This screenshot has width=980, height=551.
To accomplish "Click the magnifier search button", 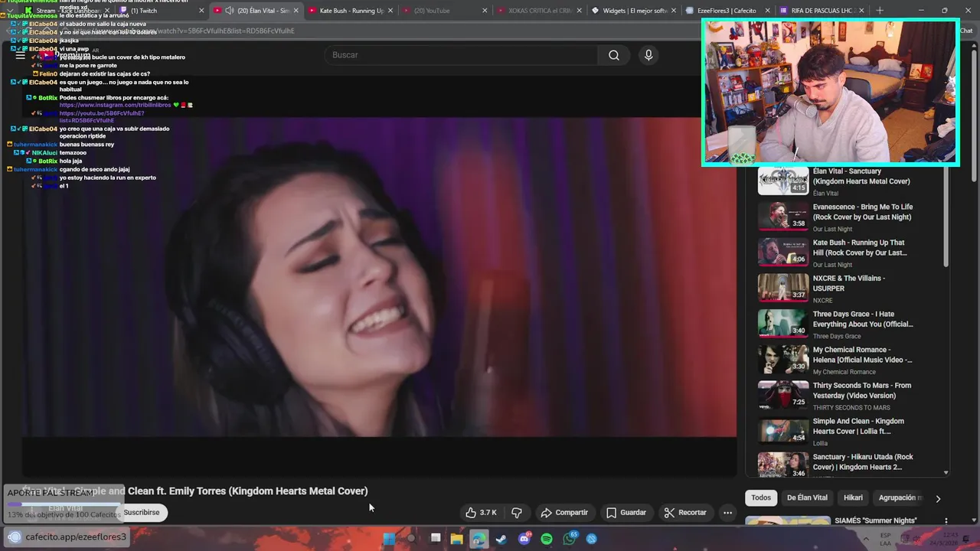I will point(614,55).
